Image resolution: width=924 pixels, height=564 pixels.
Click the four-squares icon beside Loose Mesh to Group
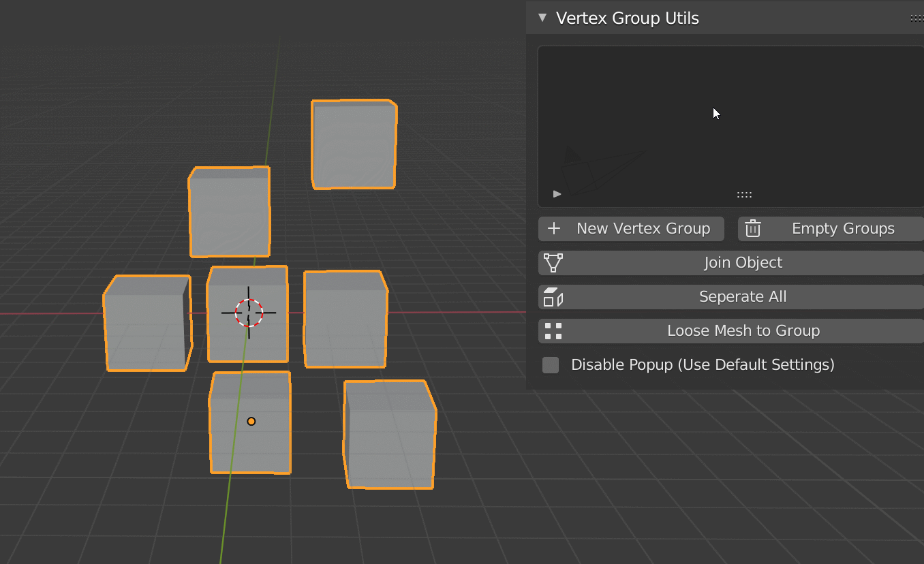pos(554,330)
